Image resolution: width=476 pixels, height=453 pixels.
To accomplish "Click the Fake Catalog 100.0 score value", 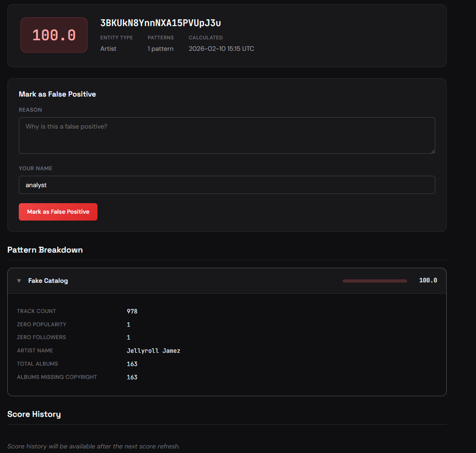I will (428, 280).
